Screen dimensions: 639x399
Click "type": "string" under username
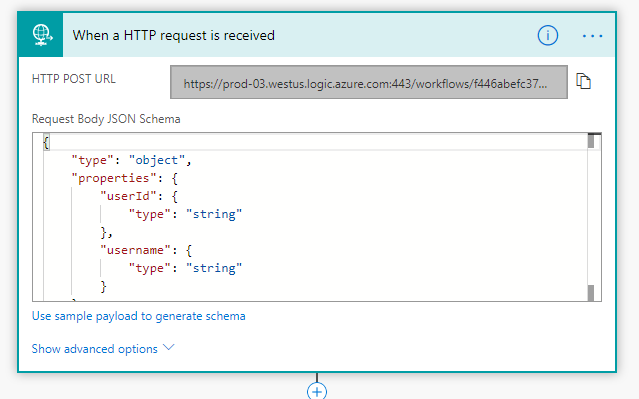click(185, 268)
